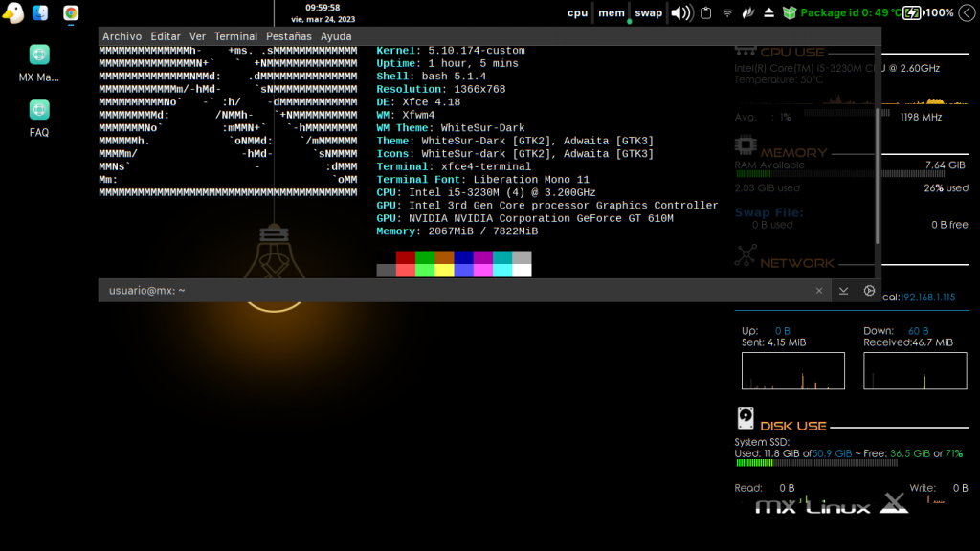Click the circular arrow button in terminal tab bar
This screenshot has width=980, height=551.
point(869,291)
